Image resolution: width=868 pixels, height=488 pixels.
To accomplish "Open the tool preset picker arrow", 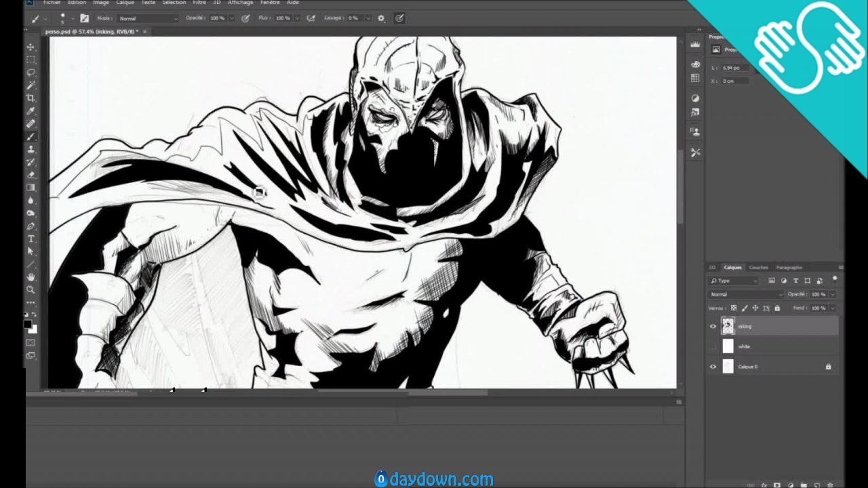I will click(x=45, y=19).
